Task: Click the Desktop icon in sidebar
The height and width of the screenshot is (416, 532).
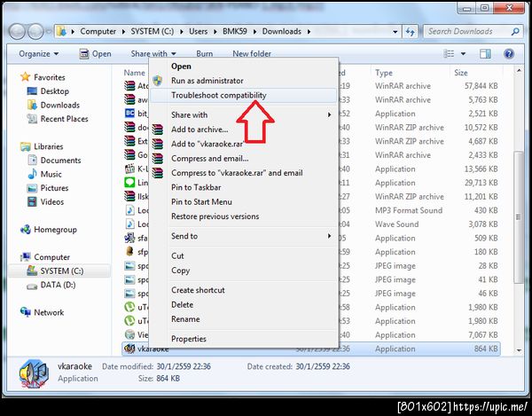Action: [32, 91]
